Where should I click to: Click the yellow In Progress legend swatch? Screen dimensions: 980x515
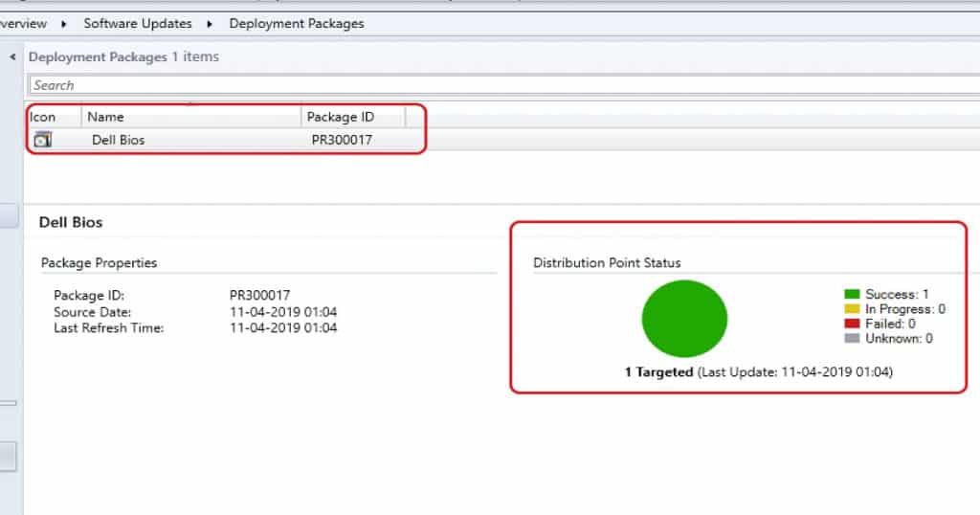(852, 309)
